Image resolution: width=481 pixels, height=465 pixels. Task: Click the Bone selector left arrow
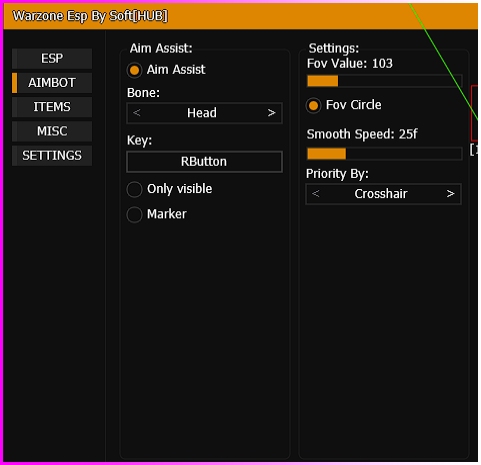tap(137, 113)
